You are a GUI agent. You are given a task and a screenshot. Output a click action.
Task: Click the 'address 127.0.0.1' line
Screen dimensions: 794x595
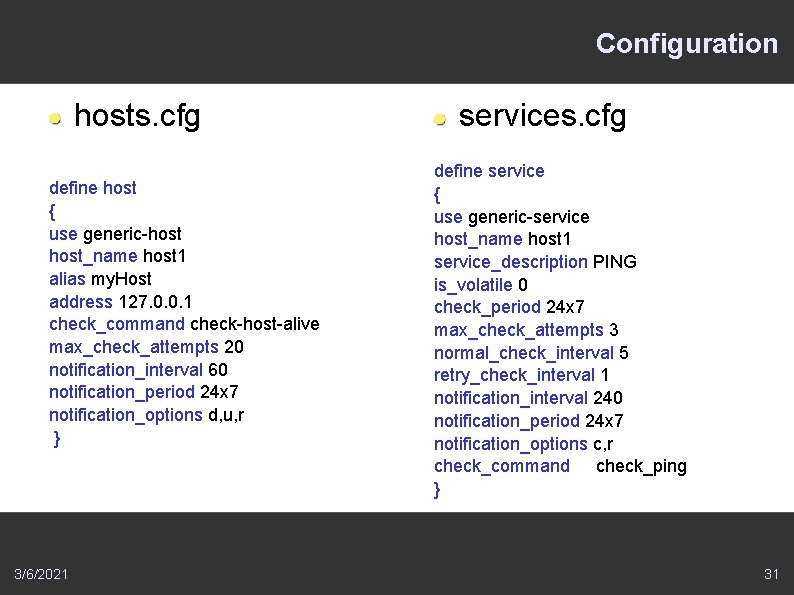(x=121, y=301)
